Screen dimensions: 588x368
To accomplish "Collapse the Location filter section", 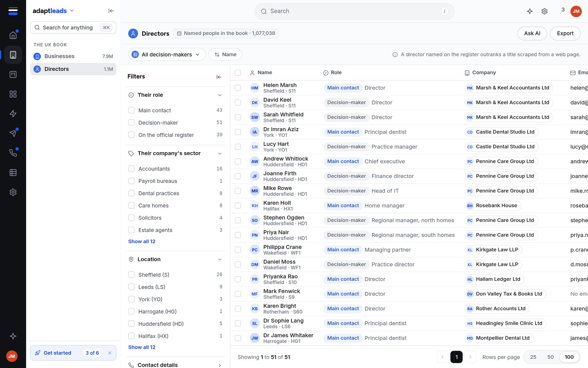I will tap(220, 259).
